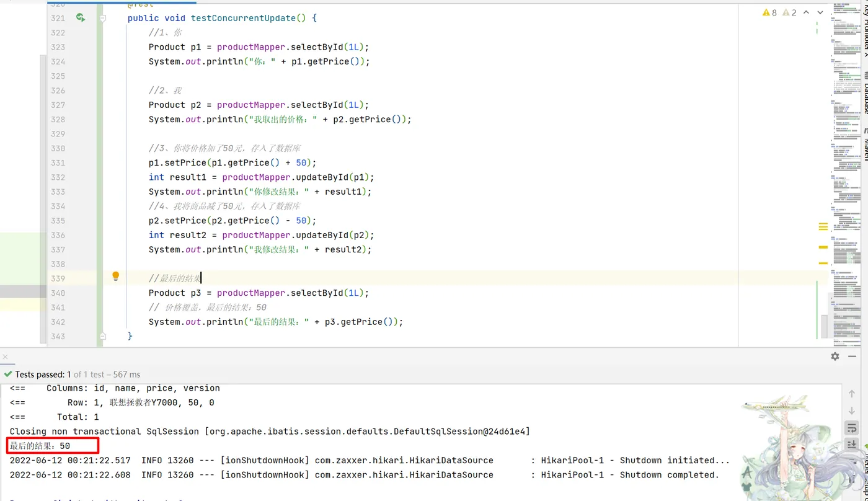Click 'int result2 = productMapper.updateById(p2);' line

tap(262, 235)
